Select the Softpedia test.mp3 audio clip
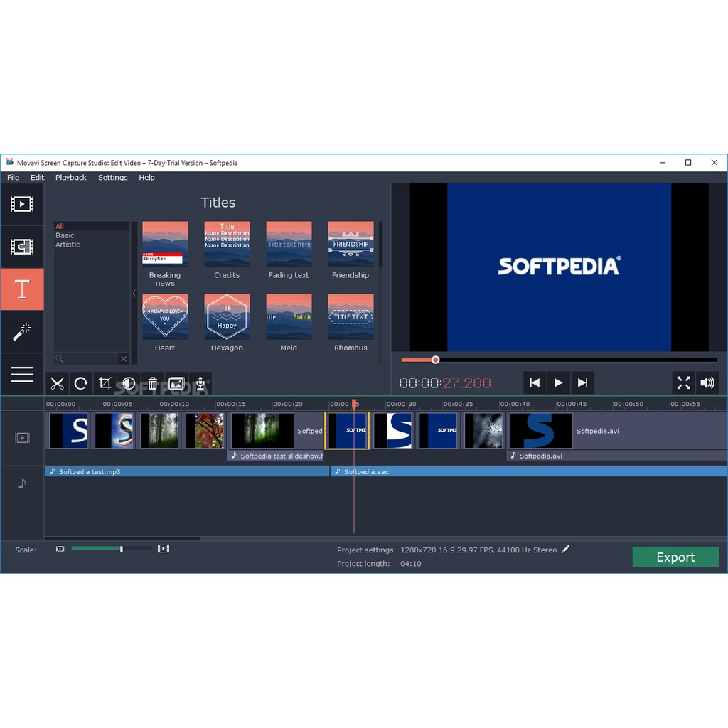 pyautogui.click(x=187, y=472)
